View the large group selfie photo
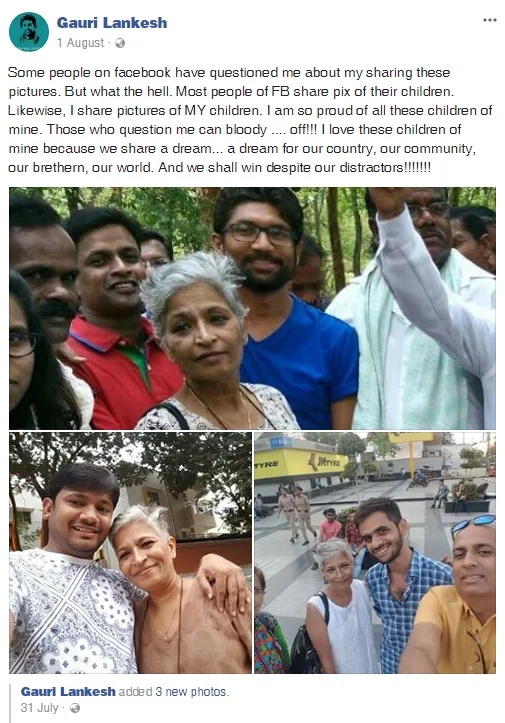Image resolution: width=505 pixels, height=723 pixels. [252, 308]
